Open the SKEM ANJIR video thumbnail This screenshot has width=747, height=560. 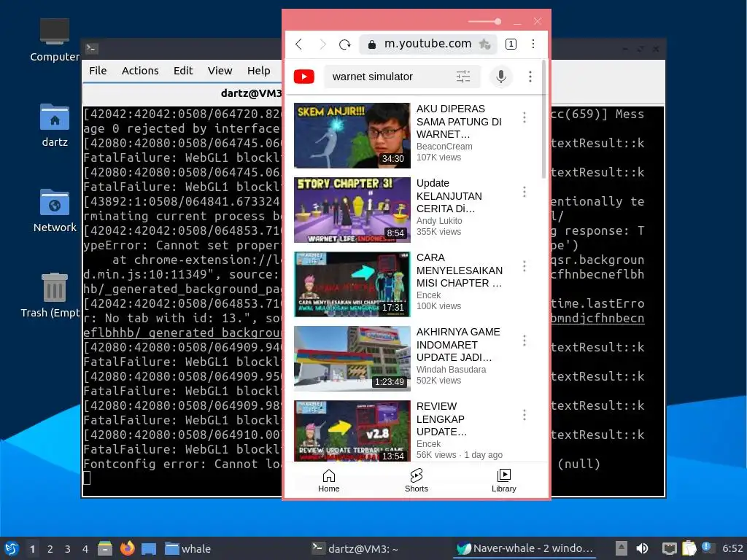click(352, 136)
